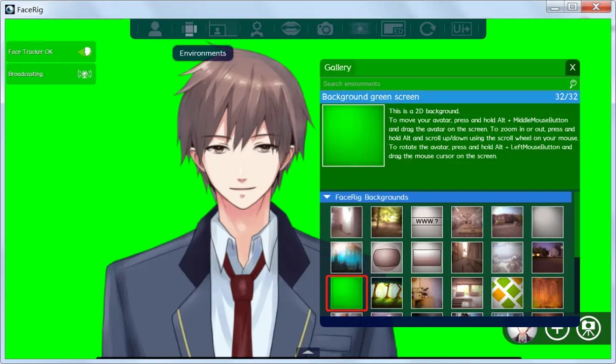Image resolution: width=616 pixels, height=364 pixels.
Task: Select the rounded fisheye screen thumbnail
Action: pos(387,258)
